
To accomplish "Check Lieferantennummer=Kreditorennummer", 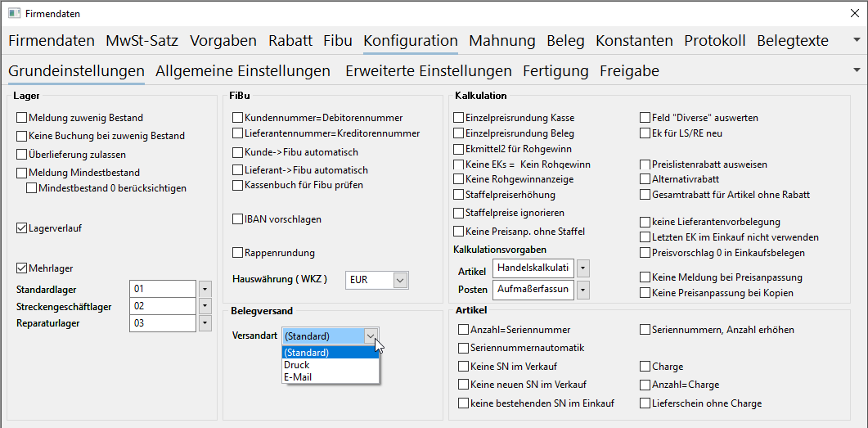I will [237, 133].
